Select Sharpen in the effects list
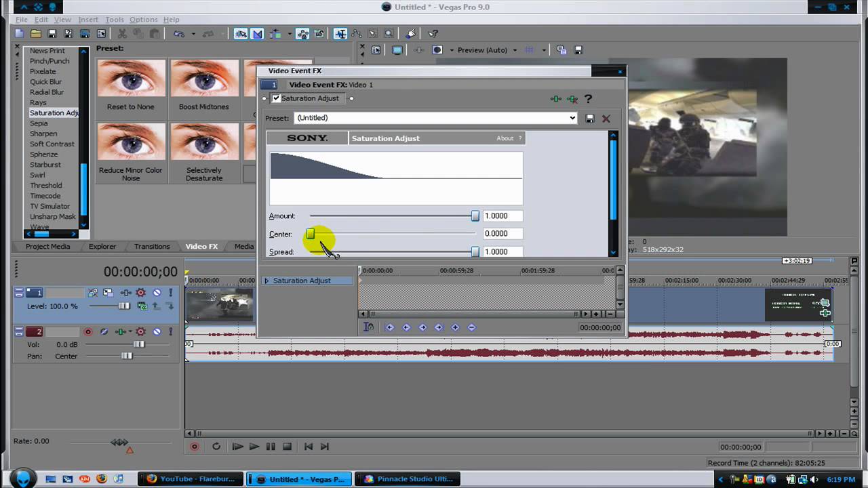This screenshot has height=488, width=868. 43,134
